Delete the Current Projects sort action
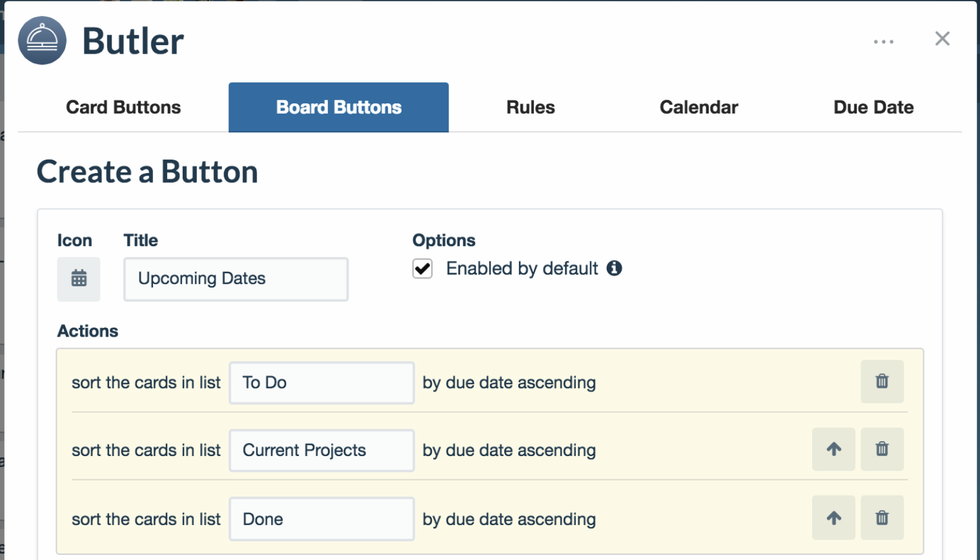980x560 pixels. [x=882, y=450]
